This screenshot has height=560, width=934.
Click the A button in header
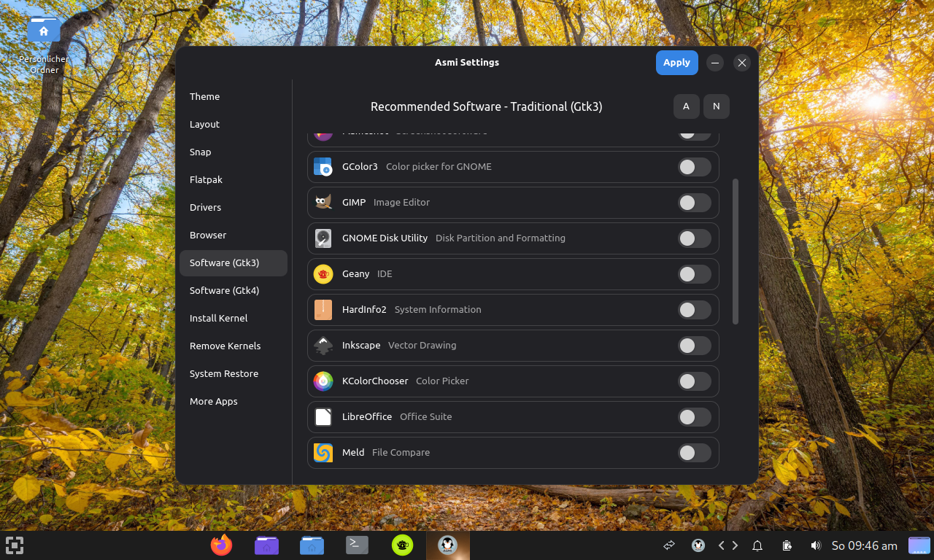pyautogui.click(x=686, y=106)
